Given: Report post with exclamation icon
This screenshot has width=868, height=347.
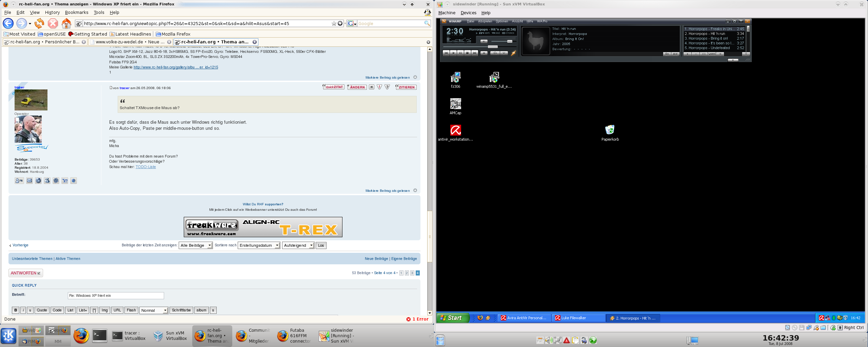Looking at the screenshot, I should [379, 87].
